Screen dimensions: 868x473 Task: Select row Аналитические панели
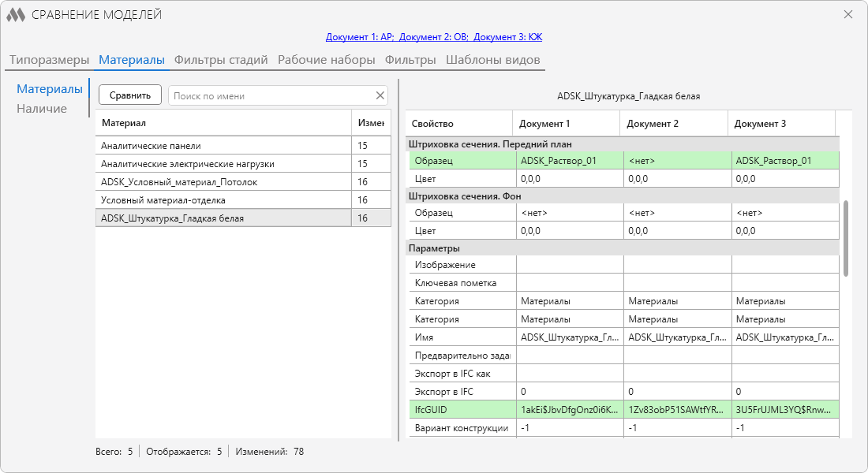(243, 146)
